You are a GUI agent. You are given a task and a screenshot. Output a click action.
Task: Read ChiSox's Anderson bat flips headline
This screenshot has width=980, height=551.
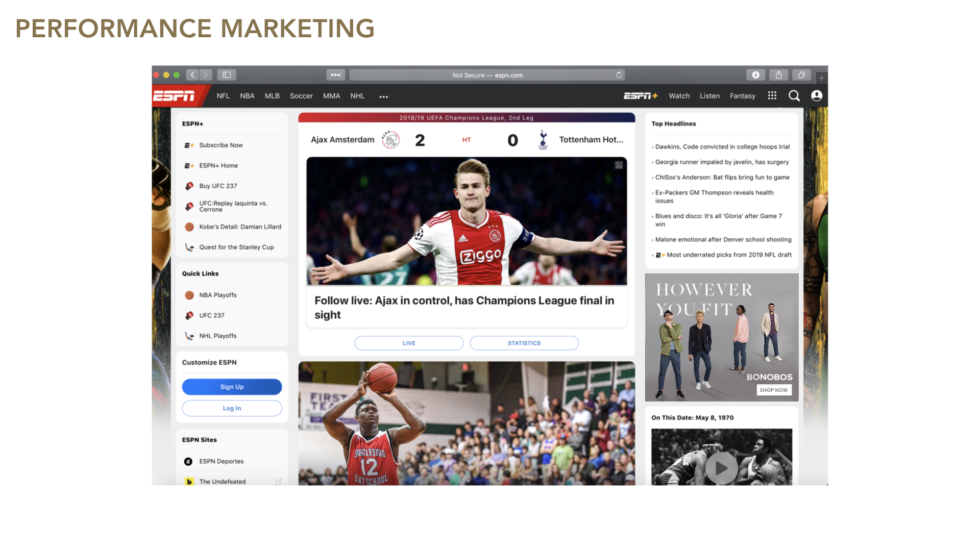point(722,178)
